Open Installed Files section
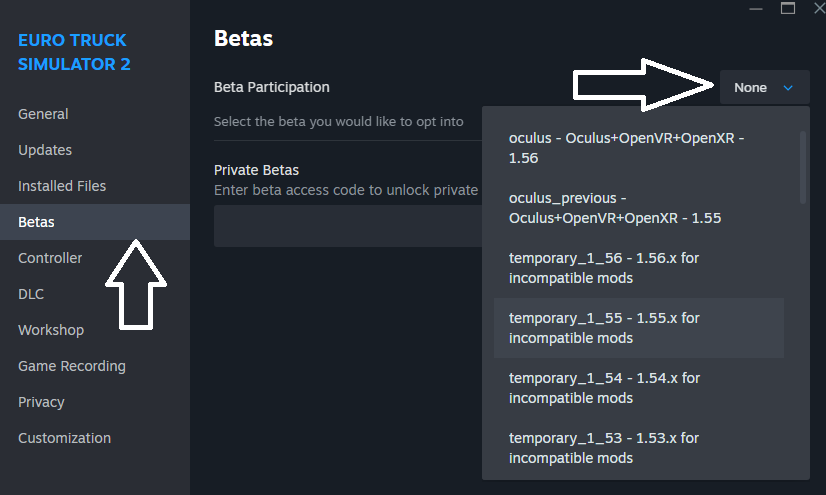The image size is (826, 495). (x=62, y=186)
